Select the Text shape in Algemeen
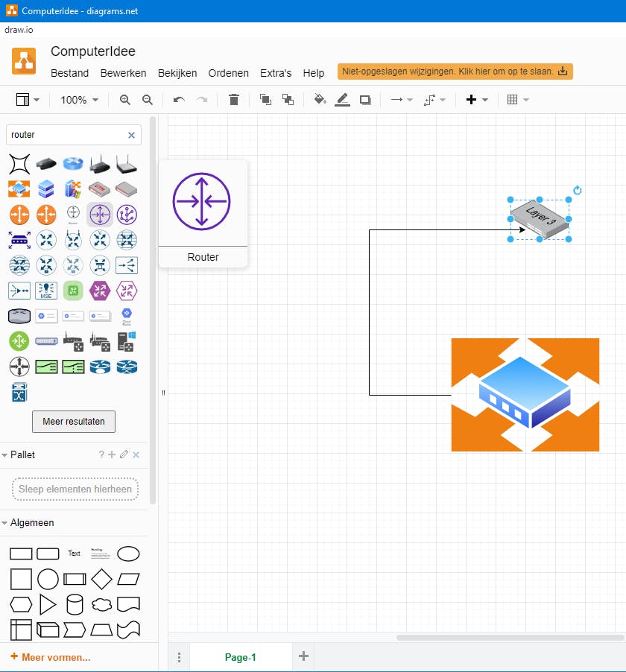This screenshot has height=672, width=626. pos(75,554)
